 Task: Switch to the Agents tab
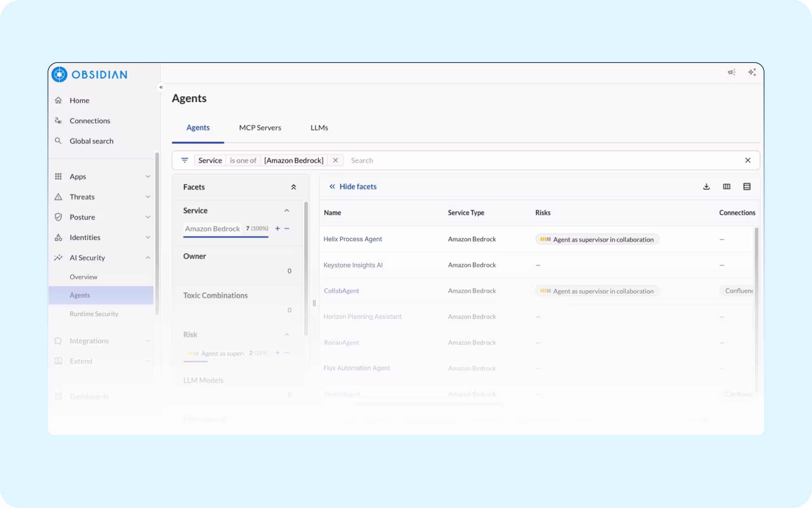pos(198,128)
